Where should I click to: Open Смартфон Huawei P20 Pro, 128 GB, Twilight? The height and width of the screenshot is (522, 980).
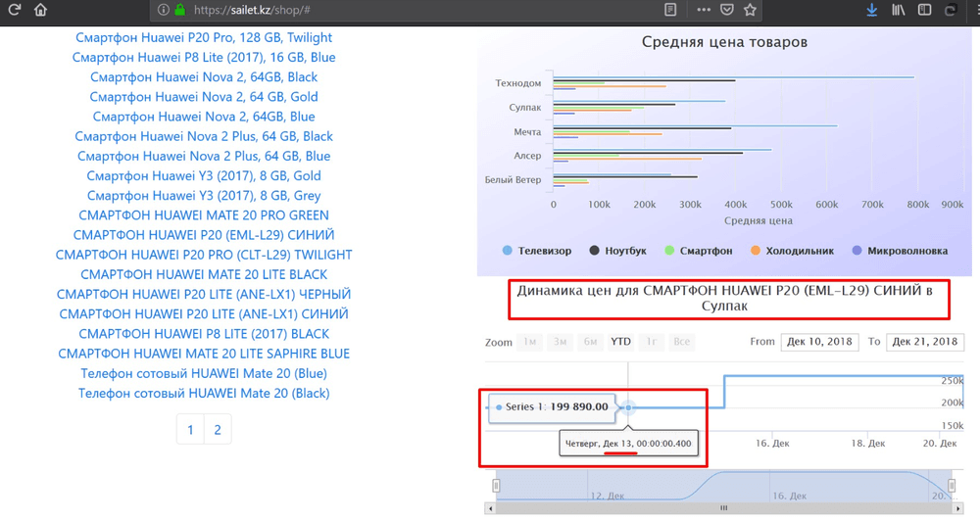(x=204, y=37)
